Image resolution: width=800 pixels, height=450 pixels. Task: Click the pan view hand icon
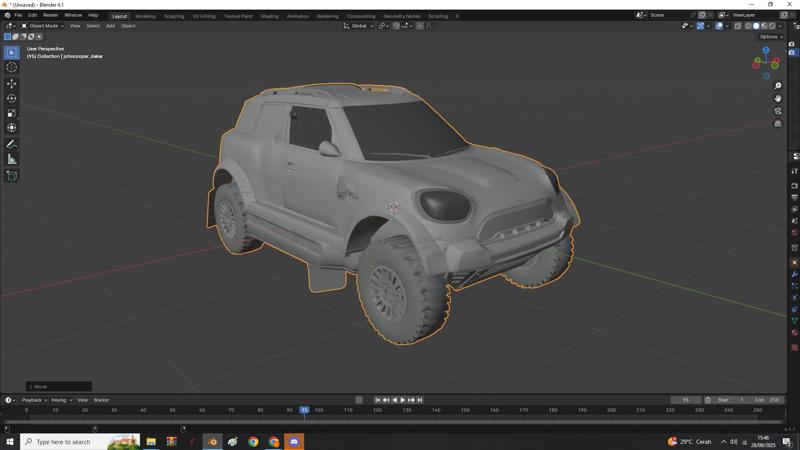pyautogui.click(x=778, y=98)
